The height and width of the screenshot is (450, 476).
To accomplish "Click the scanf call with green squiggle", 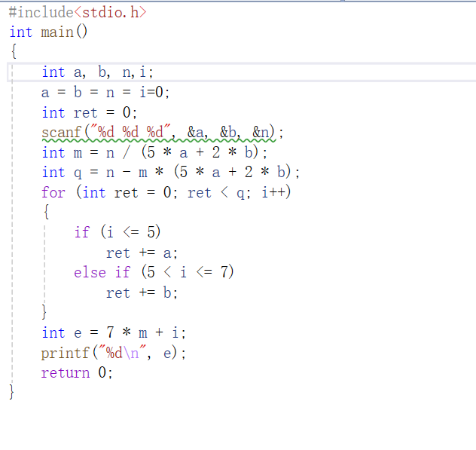I will coord(163,133).
